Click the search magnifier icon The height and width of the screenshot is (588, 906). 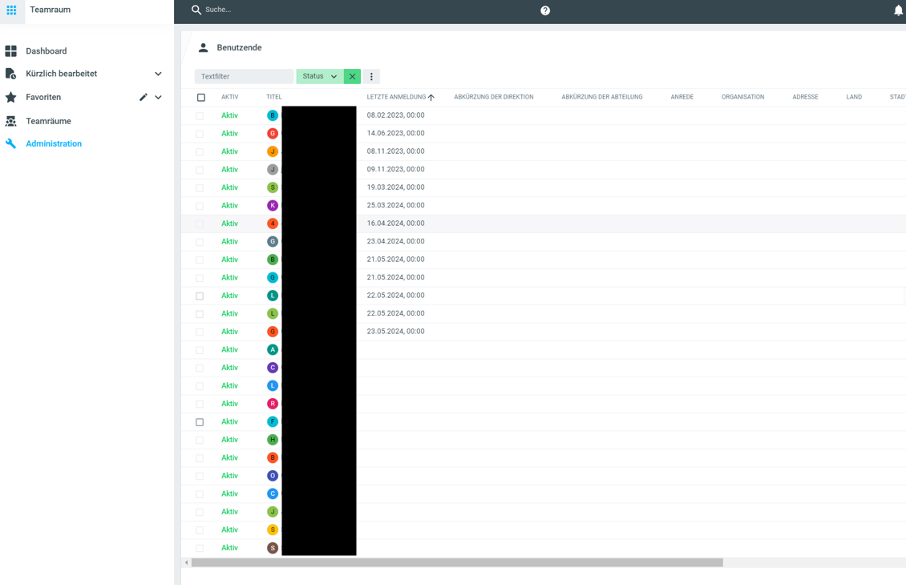click(196, 10)
